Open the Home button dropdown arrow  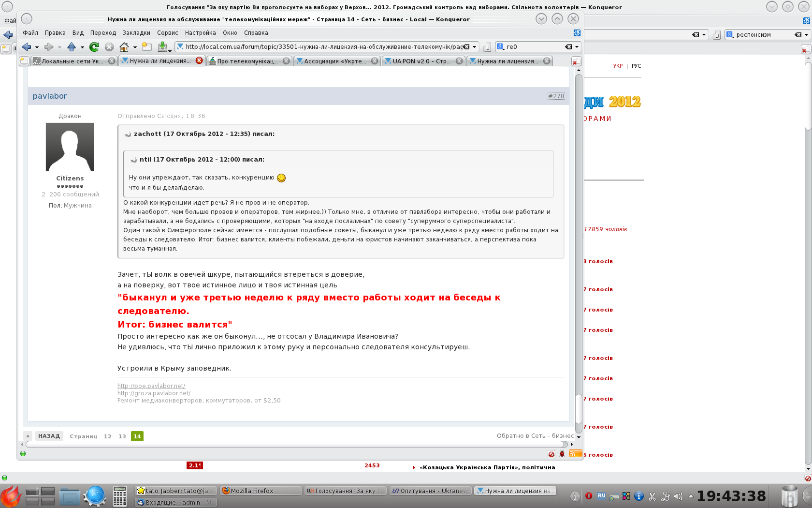tap(135, 47)
